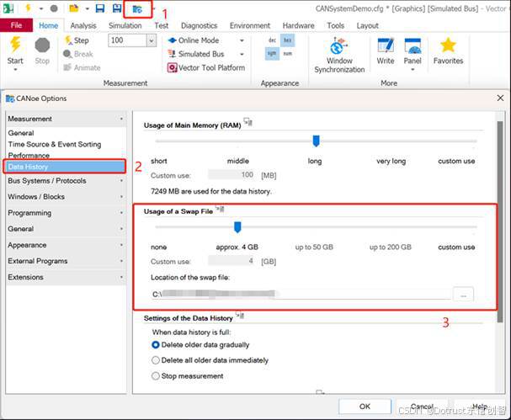Click the CANoe application icon at top-left
Screen dimensions: 511x420
coord(8,8)
